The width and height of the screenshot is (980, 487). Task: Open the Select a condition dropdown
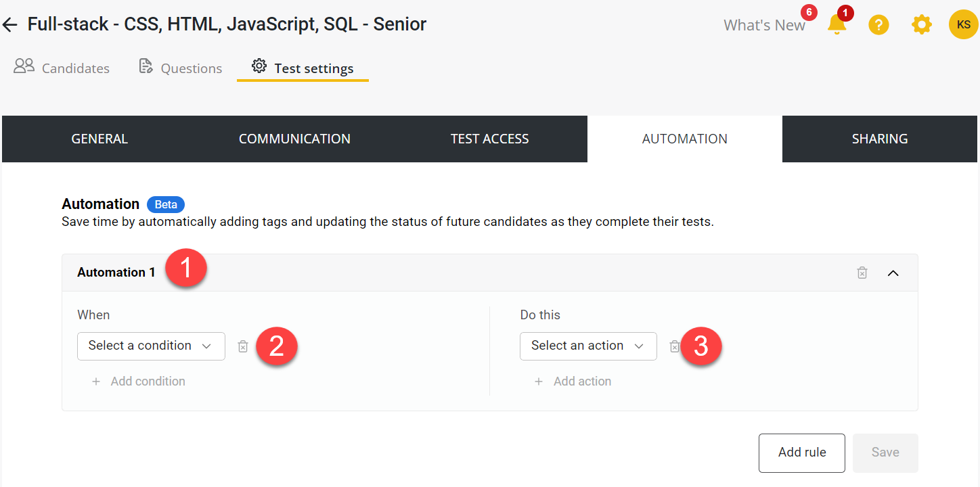click(x=151, y=346)
